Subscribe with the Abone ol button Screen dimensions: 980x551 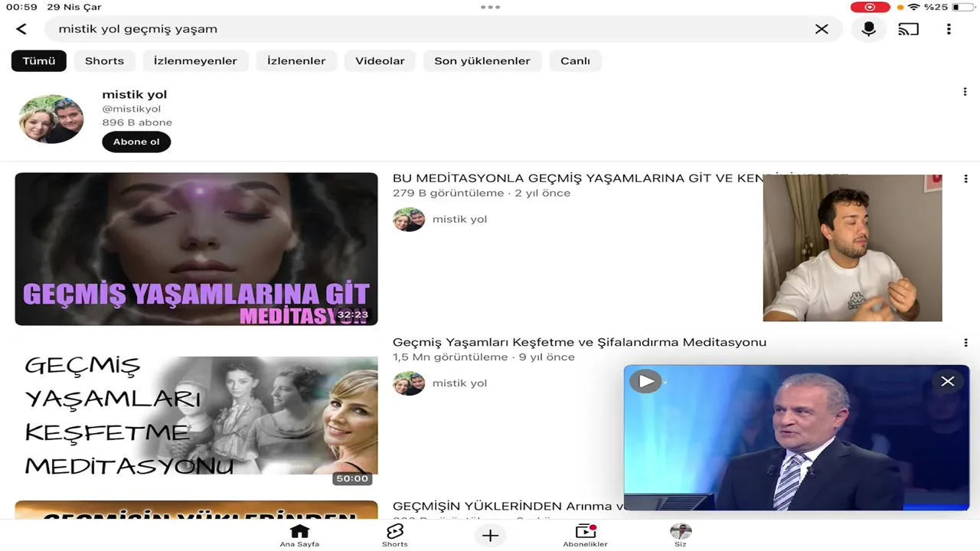[x=136, y=142]
